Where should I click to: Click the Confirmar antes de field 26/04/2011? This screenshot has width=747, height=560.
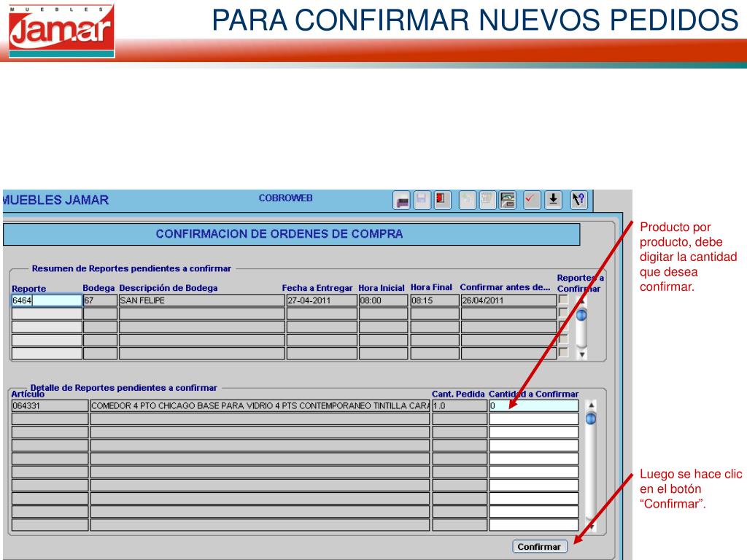pos(508,300)
